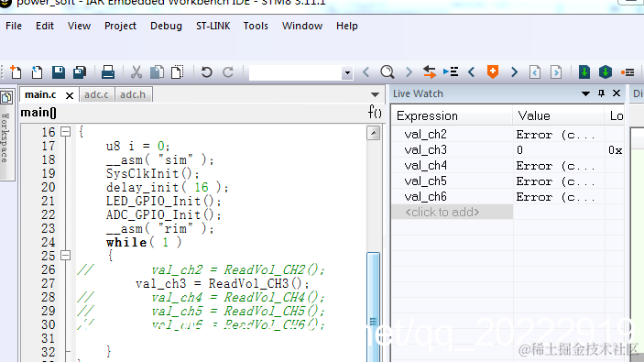Click the Save file toolbar icon
Image resolution: width=644 pixels, height=362 pixels.
click(59, 72)
